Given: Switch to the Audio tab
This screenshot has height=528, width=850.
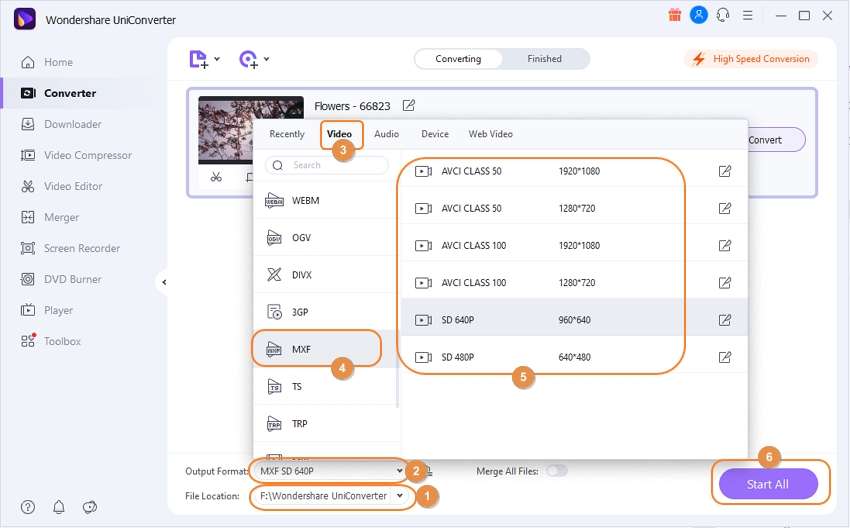Looking at the screenshot, I should point(387,134).
